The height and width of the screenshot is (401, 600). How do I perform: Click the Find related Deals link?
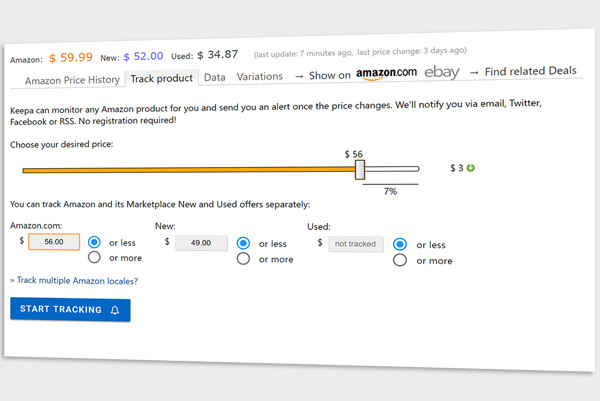click(x=530, y=71)
